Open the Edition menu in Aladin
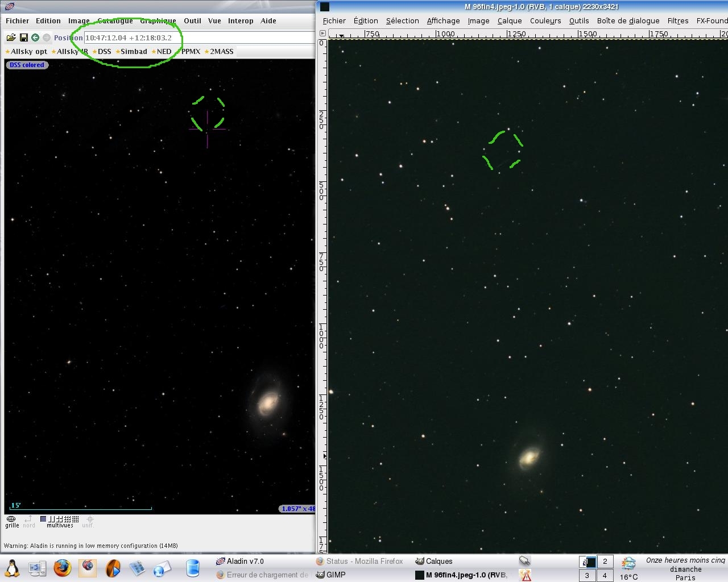Screen dimensions: 728x582 [48, 21]
